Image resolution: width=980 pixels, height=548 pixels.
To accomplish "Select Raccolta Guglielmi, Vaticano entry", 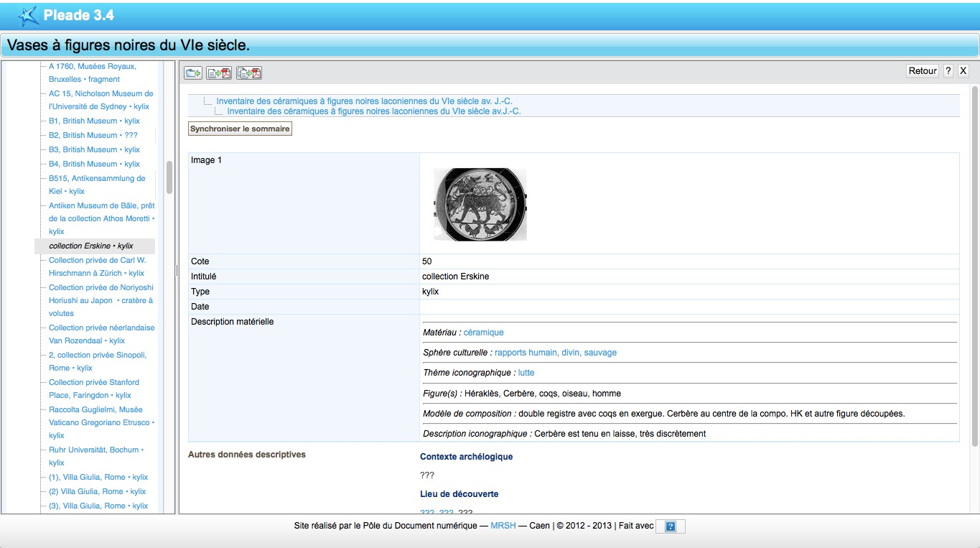I will pyautogui.click(x=101, y=422).
